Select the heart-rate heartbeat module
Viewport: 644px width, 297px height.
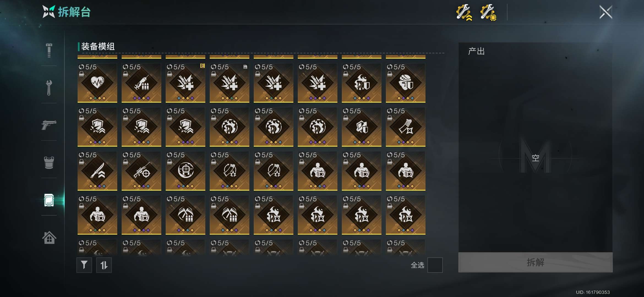click(x=97, y=83)
